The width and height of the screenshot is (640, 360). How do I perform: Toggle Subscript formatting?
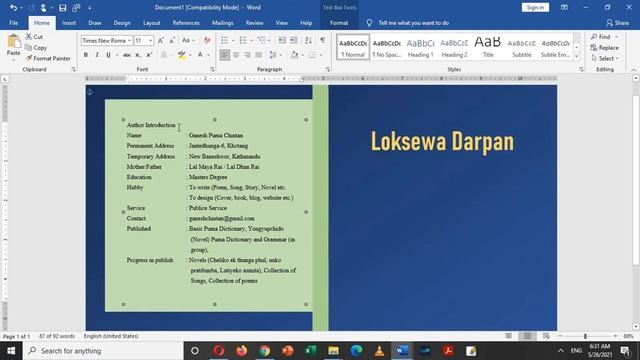tap(138, 55)
